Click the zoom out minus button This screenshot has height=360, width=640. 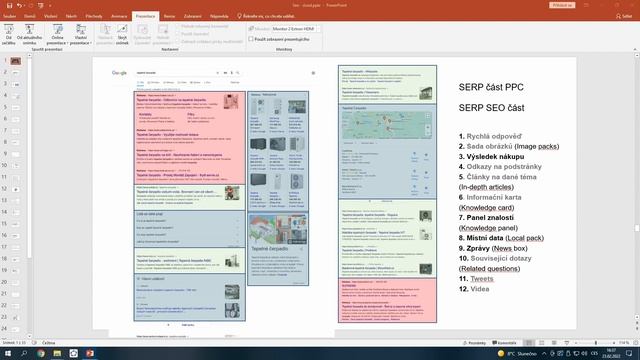tap(576, 343)
